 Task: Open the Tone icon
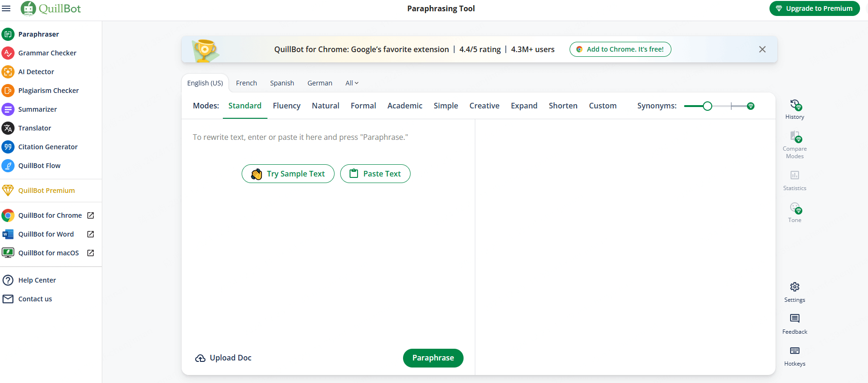(x=795, y=207)
